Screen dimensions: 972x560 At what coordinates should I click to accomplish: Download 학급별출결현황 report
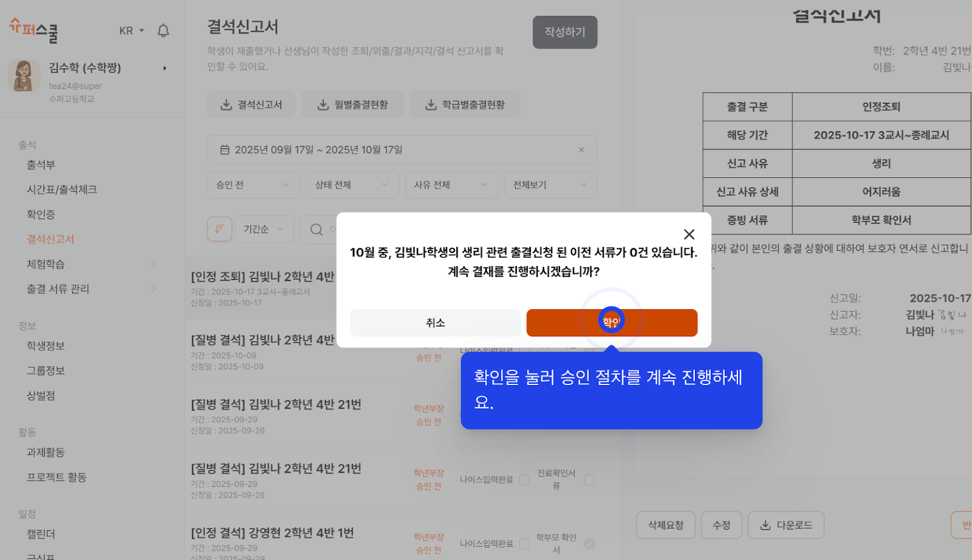pos(465,104)
